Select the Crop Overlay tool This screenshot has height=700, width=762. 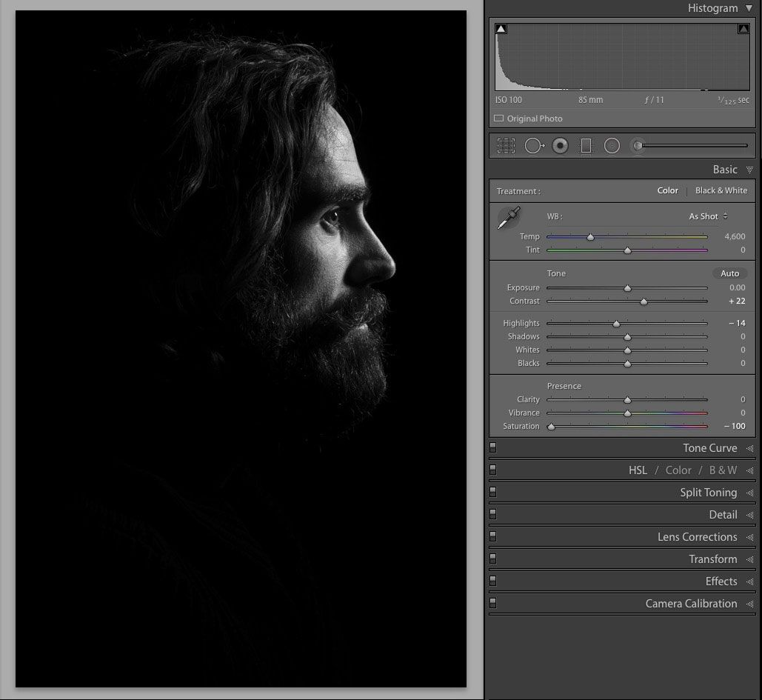point(506,145)
